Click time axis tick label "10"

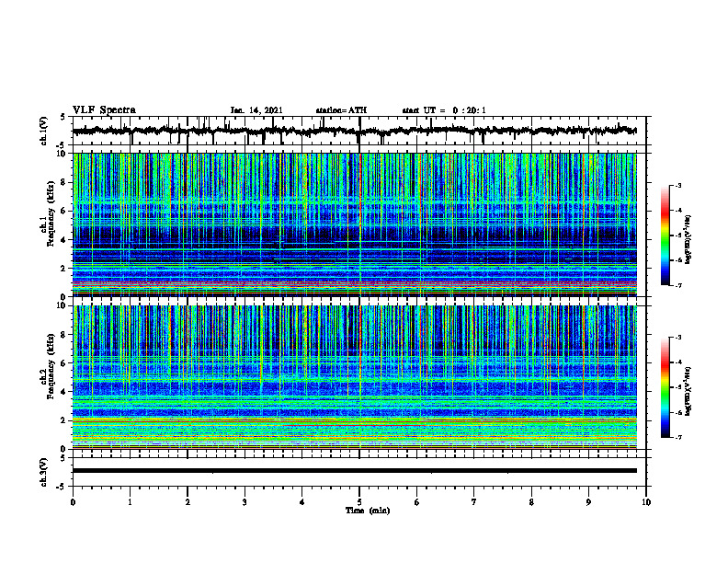point(646,502)
